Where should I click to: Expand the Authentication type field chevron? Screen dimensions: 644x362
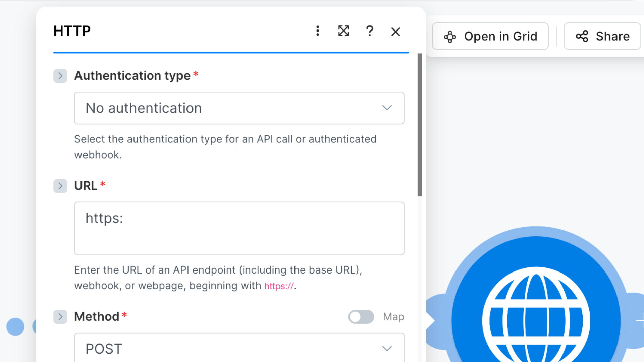pyautogui.click(x=60, y=76)
